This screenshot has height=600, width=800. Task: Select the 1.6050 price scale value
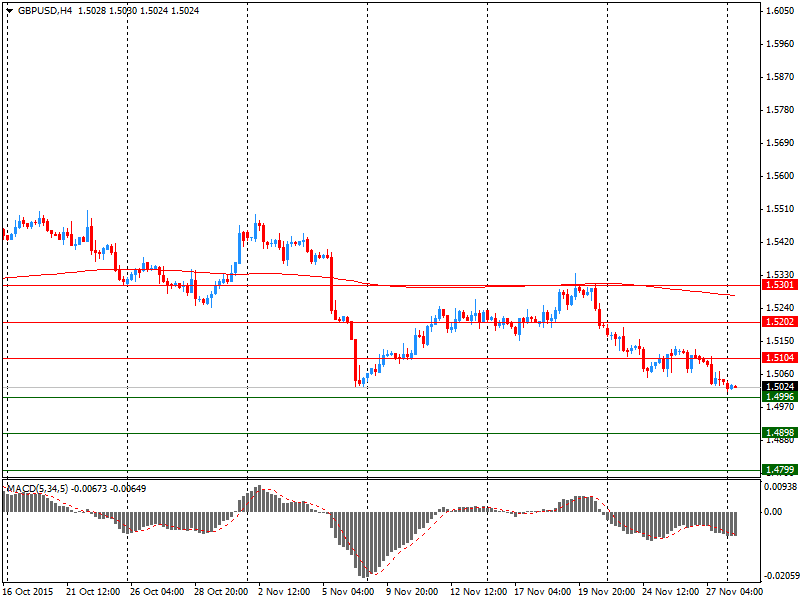point(780,11)
